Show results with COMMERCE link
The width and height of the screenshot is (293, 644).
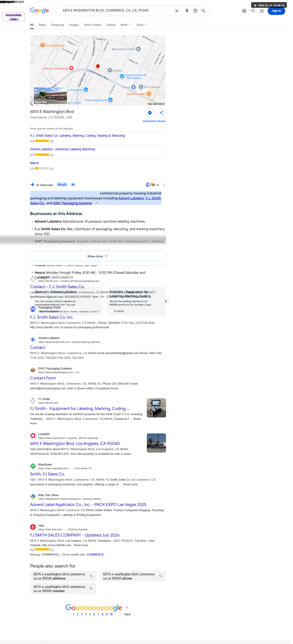(x=95, y=554)
